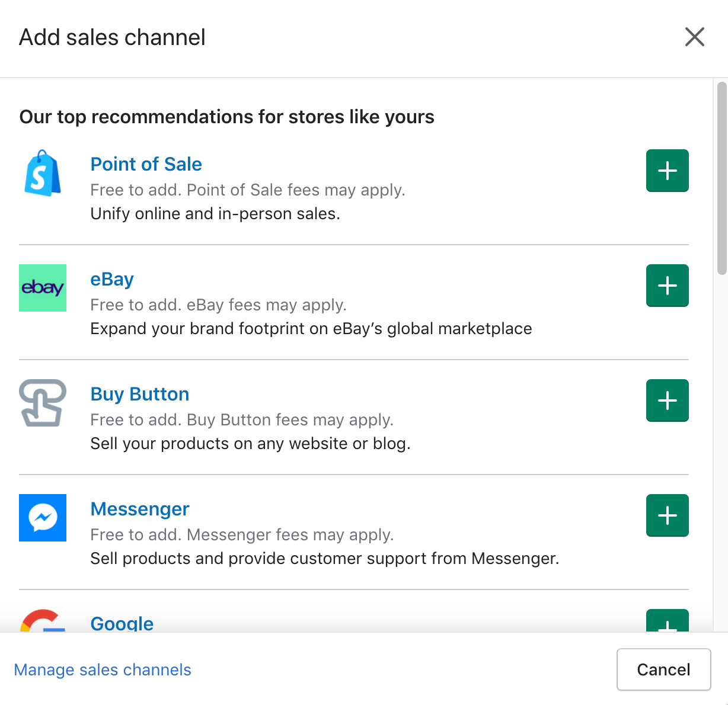Close the Add sales channel dialog
Image resolution: width=728 pixels, height=705 pixels.
pyautogui.click(x=694, y=37)
